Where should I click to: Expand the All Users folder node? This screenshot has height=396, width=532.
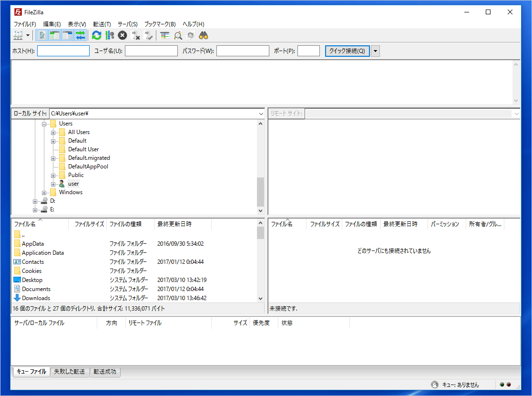53,133
